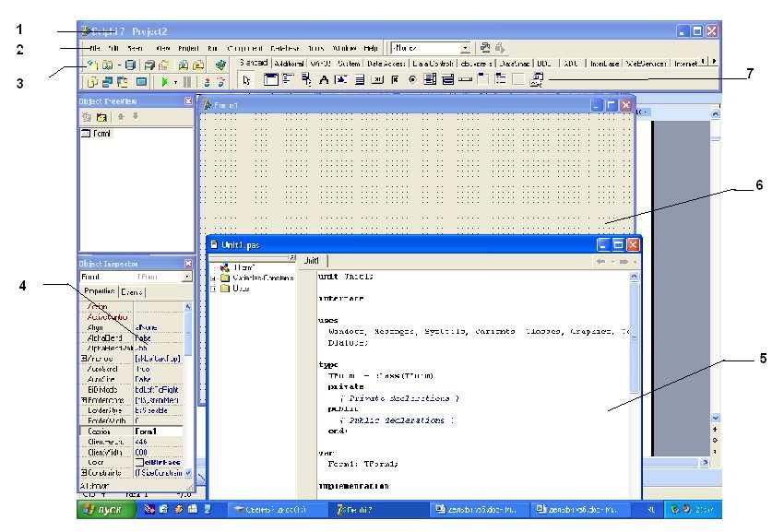Open the Object Inspector component selector dropdown
772x532 pixels.
point(187,278)
